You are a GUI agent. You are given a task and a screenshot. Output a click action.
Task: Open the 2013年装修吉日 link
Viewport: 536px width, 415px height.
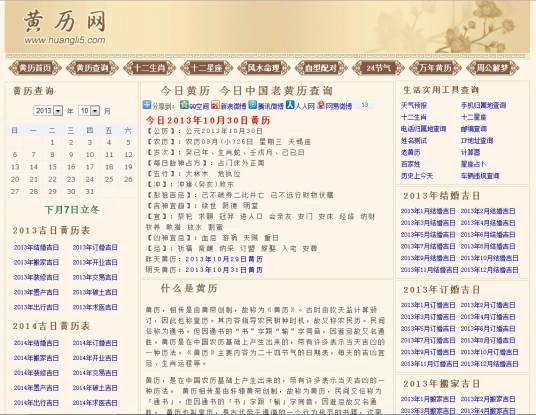(x=36, y=277)
